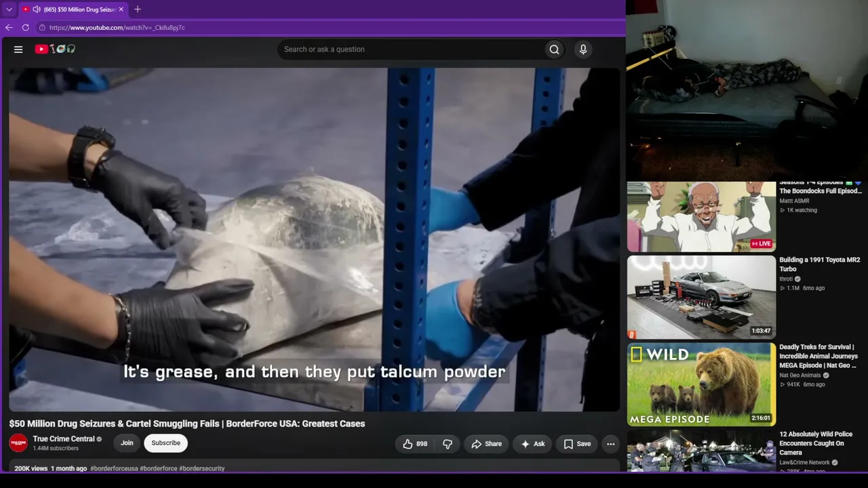The image size is (868, 488).
Task: Open the YouTube guide hamburger menu
Action: [x=18, y=49]
